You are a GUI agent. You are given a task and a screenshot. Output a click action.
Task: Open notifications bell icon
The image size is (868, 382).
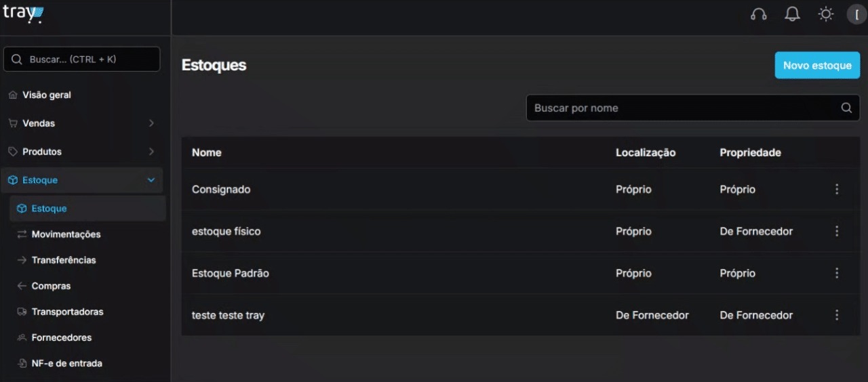tap(792, 14)
